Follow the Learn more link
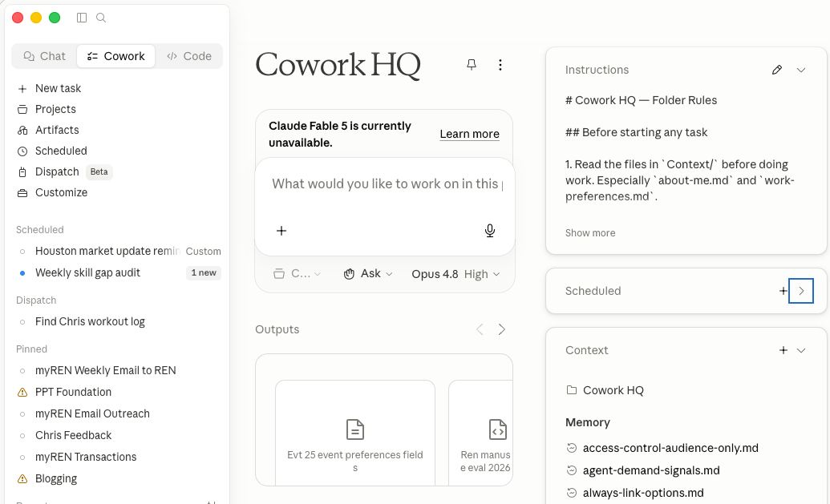The image size is (830, 504). coord(469,135)
